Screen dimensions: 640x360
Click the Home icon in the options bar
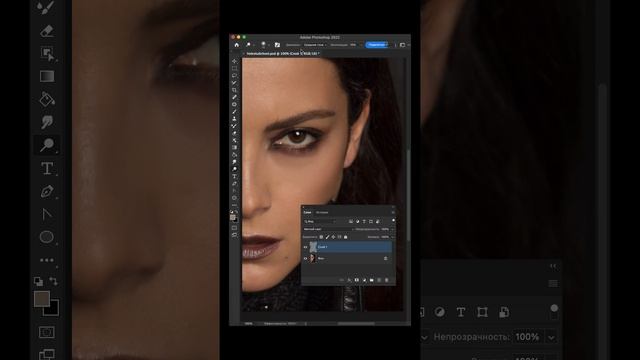(237, 45)
